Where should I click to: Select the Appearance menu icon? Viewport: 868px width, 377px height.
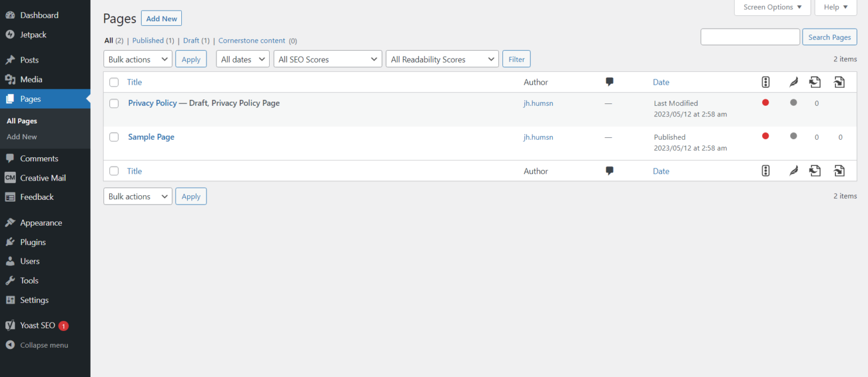12,222
